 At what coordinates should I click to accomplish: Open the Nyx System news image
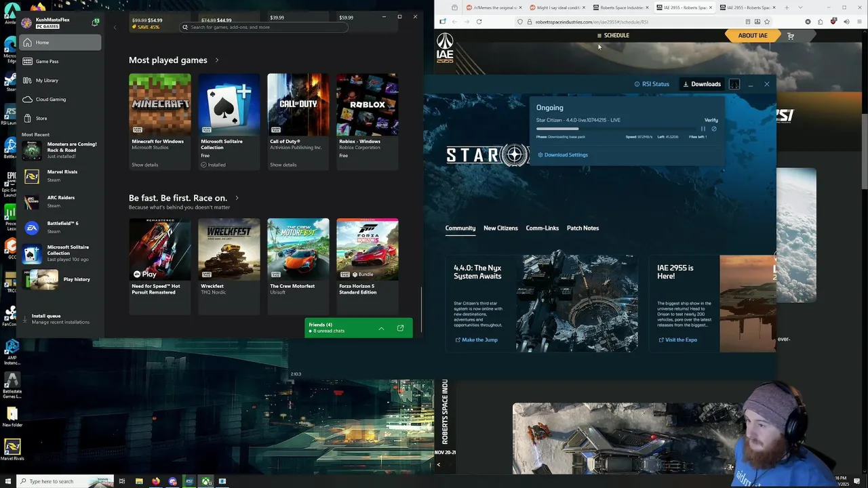(577, 303)
